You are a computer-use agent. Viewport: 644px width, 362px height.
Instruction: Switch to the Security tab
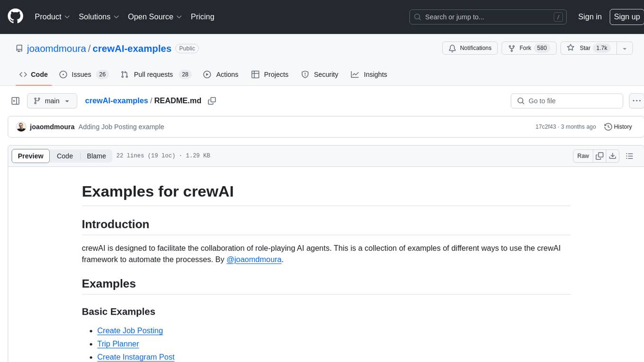coord(320,74)
